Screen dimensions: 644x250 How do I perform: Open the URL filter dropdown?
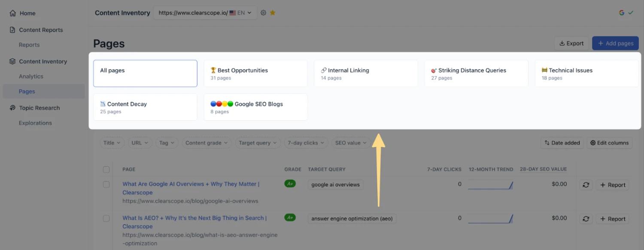(140, 143)
